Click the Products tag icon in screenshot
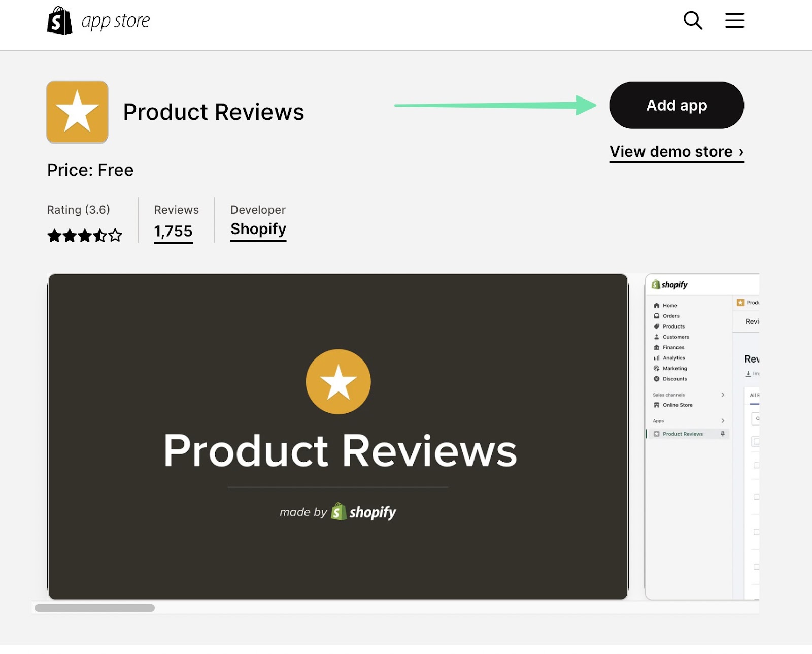Screen dimensions: 812x654 point(656,326)
